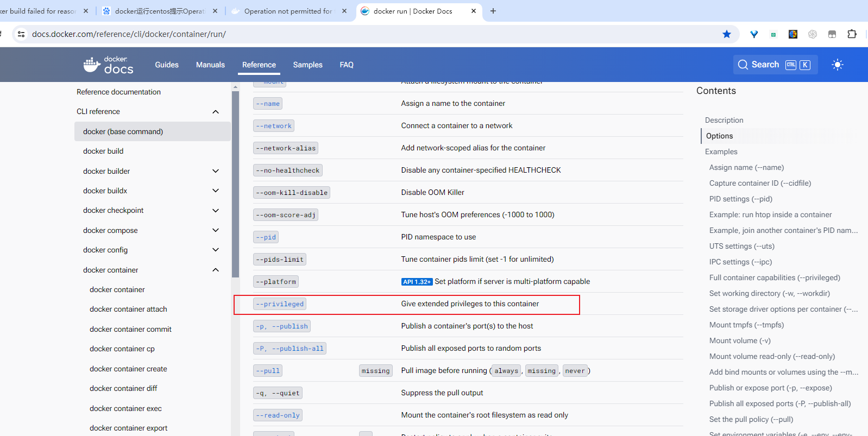Click the sidebar vertical scrollbar thumb

point(235,185)
